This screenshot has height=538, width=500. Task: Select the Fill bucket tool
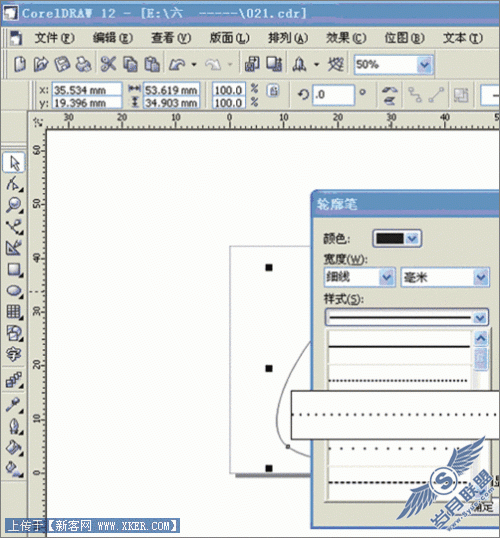[x=14, y=448]
